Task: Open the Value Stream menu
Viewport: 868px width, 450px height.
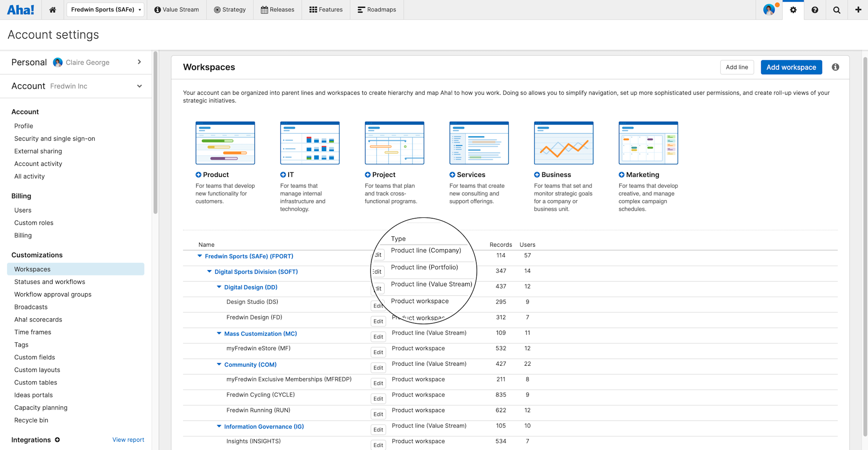Action: [177, 10]
